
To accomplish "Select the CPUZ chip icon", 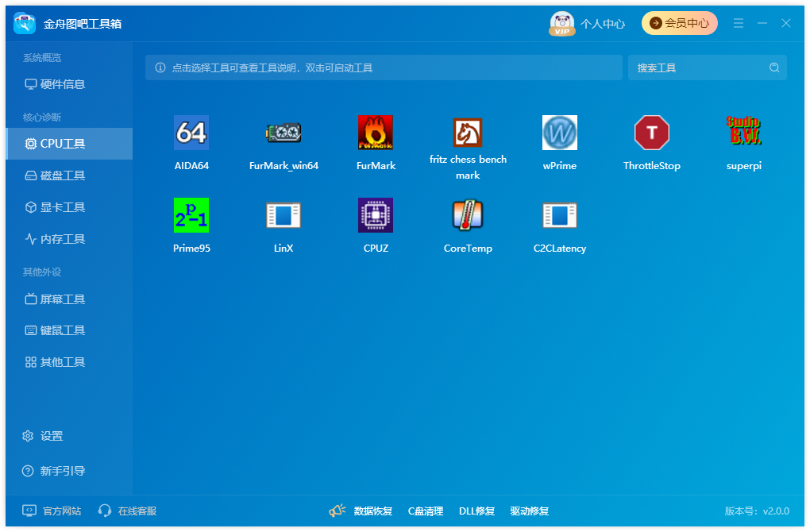I will pyautogui.click(x=376, y=215).
